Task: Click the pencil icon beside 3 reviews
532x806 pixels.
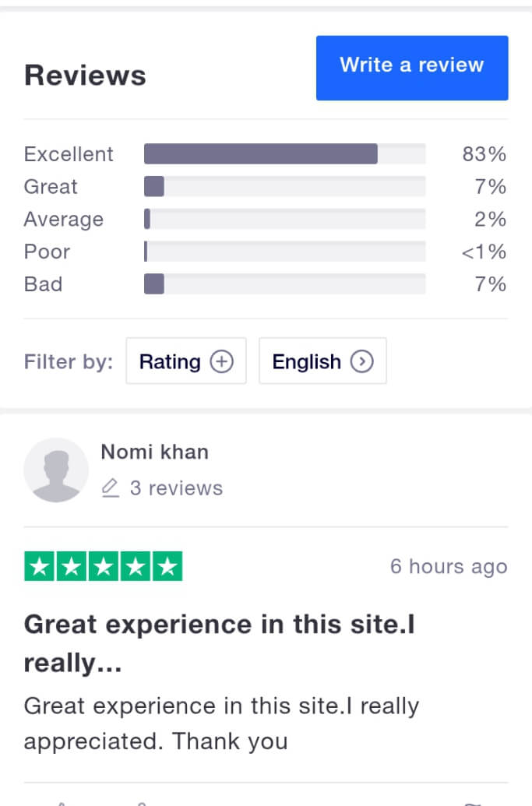Action: [110, 487]
